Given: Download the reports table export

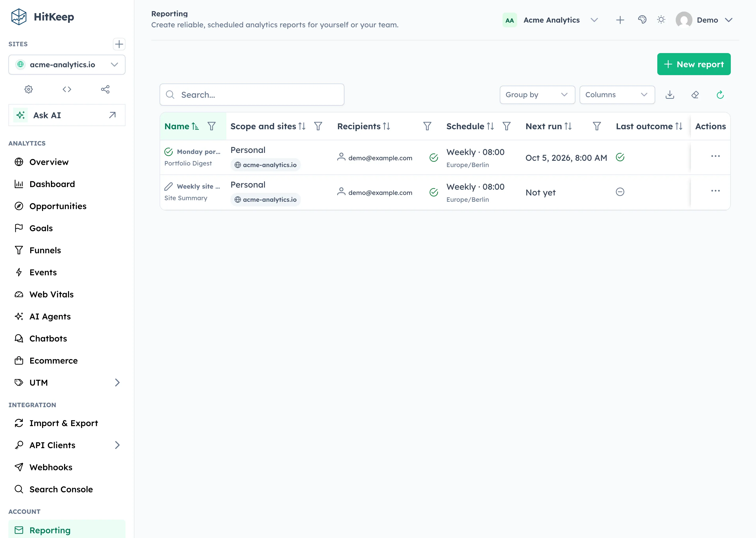Looking at the screenshot, I should tap(670, 95).
